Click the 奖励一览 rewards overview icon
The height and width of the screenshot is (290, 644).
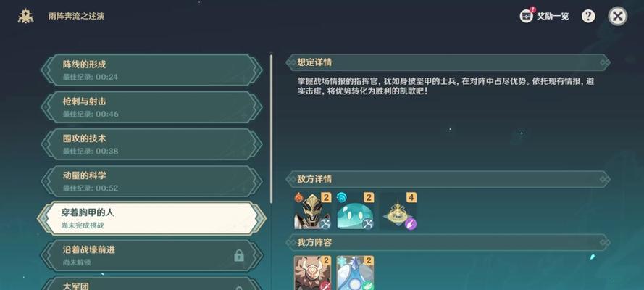point(526,16)
